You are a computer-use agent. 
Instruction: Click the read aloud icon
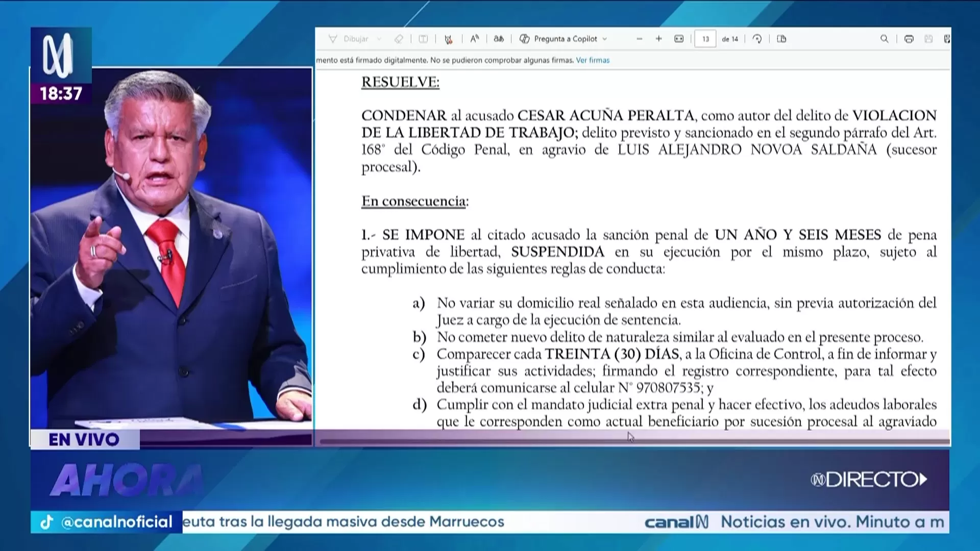pyautogui.click(x=475, y=39)
